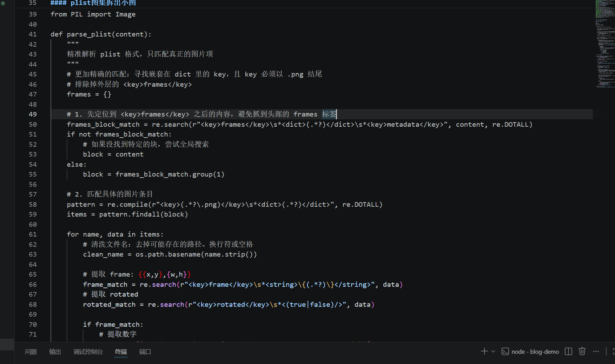Toggle a breakpoint in the gutter of line 58

point(43,204)
